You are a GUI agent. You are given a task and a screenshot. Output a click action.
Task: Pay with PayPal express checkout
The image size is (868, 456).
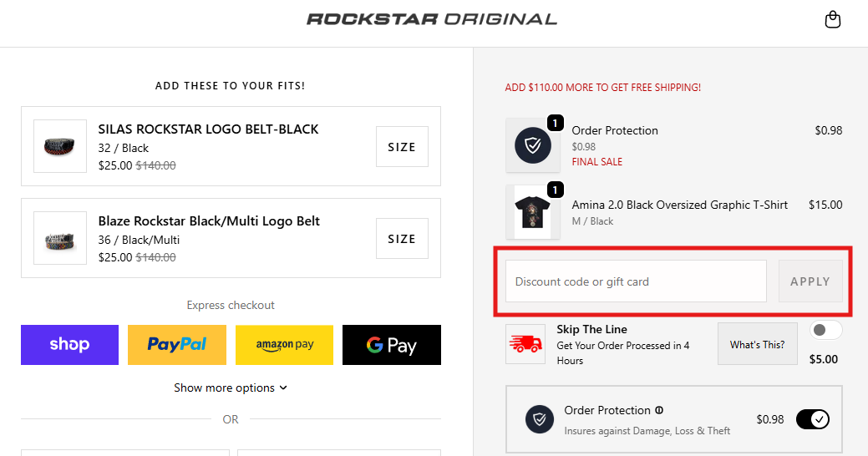point(177,345)
